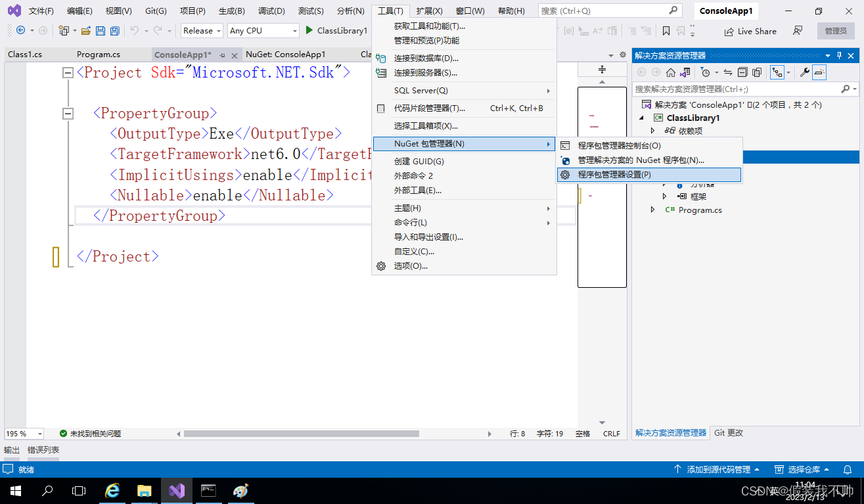
Task: Open the 错误列表 panel tab
Action: (43, 450)
